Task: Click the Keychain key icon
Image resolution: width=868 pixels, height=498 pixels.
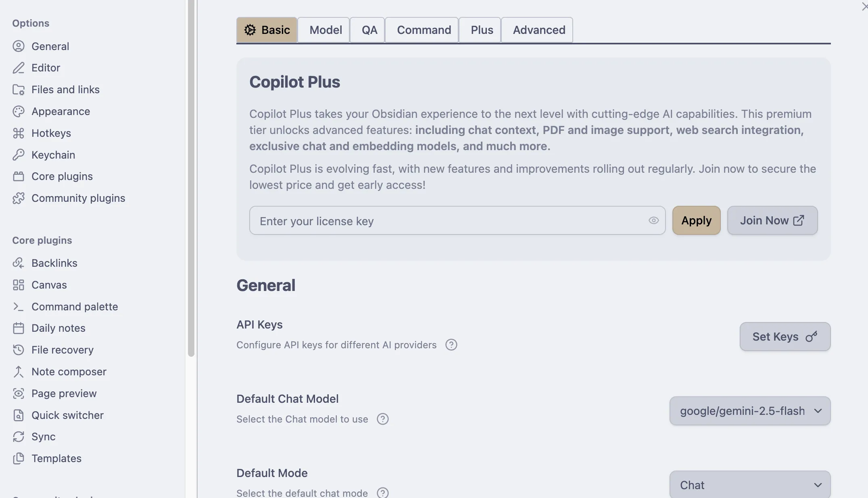Action: tap(19, 155)
